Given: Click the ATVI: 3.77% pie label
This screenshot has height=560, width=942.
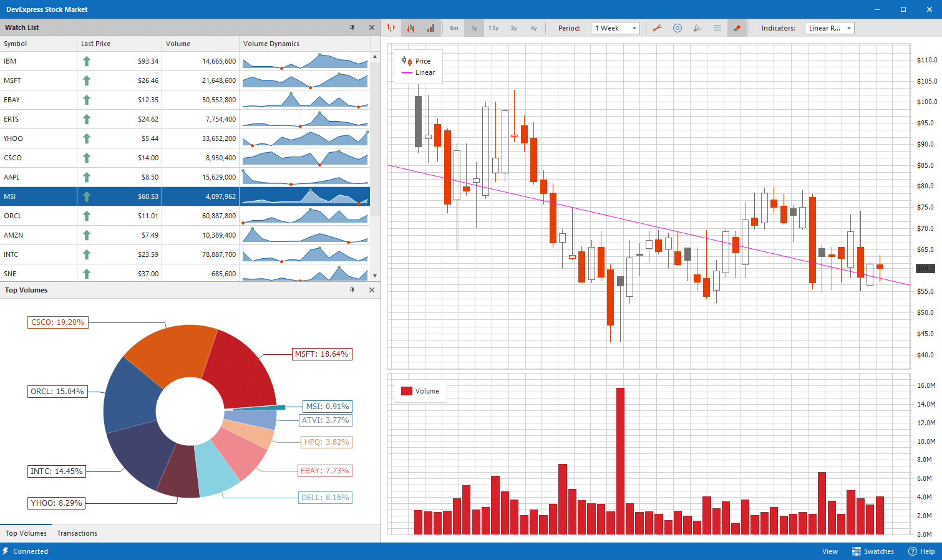Looking at the screenshot, I should click(x=326, y=420).
